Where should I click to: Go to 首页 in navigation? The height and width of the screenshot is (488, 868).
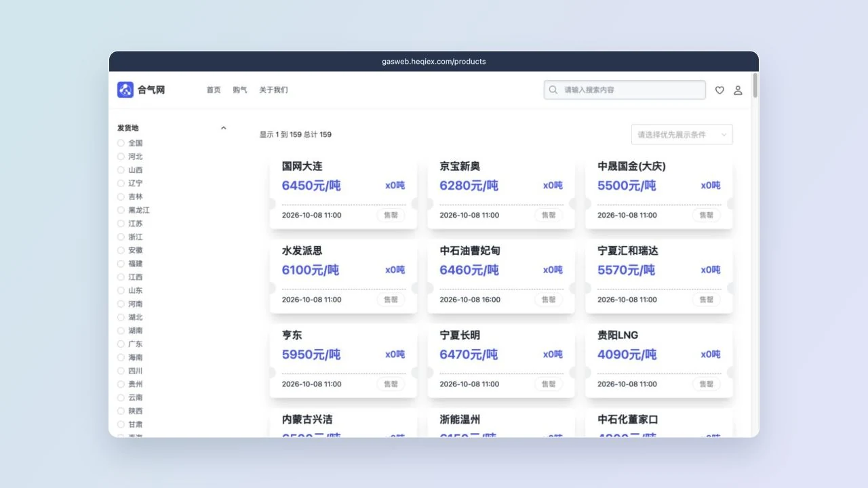(214, 89)
